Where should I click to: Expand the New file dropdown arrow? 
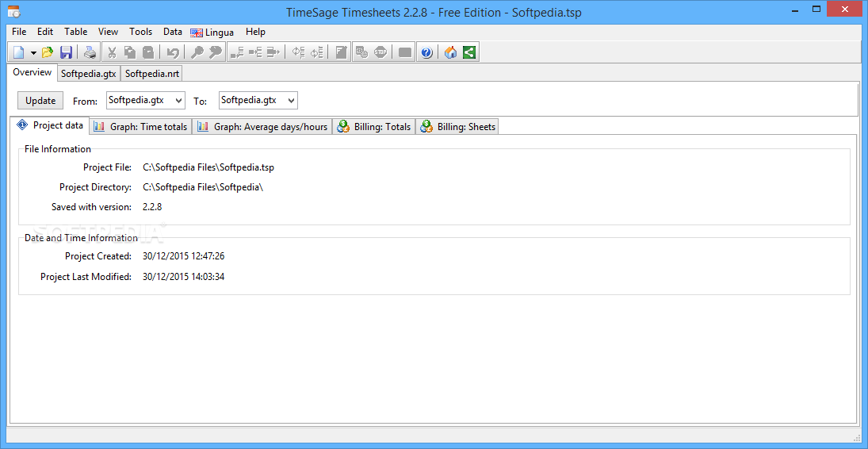point(33,53)
